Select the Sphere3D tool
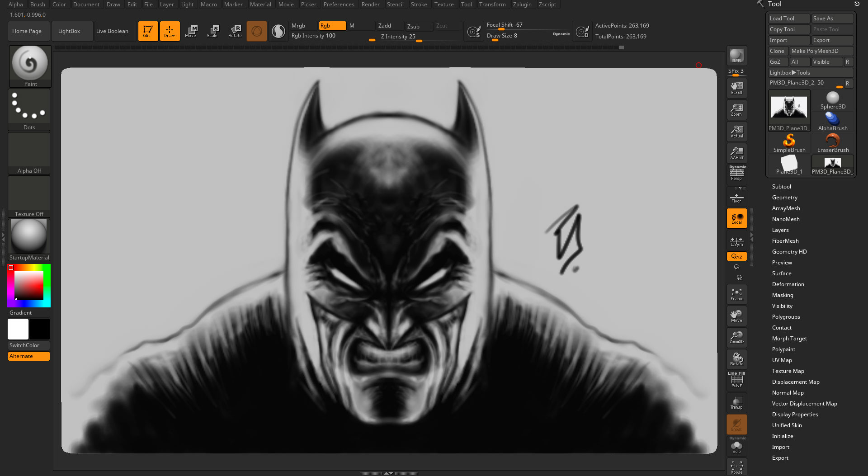This screenshot has width=868, height=476. point(832,100)
